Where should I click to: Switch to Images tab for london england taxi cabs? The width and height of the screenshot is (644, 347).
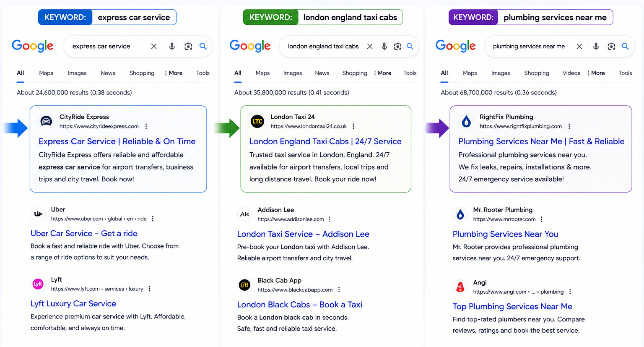coord(293,73)
